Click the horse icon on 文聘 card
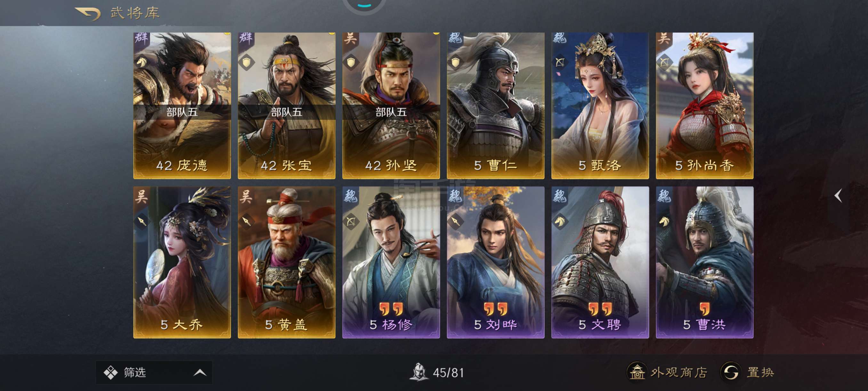Image resolution: width=868 pixels, height=391 pixels. tap(560, 221)
